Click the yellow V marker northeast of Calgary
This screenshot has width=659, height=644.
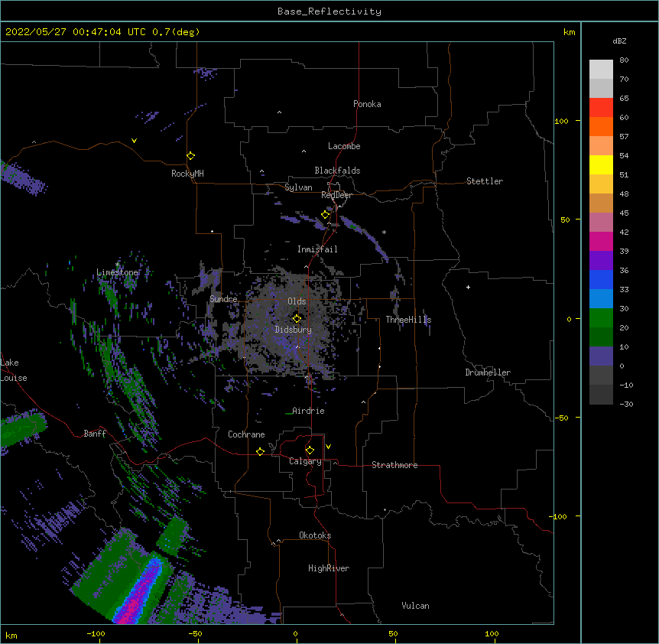328,447
